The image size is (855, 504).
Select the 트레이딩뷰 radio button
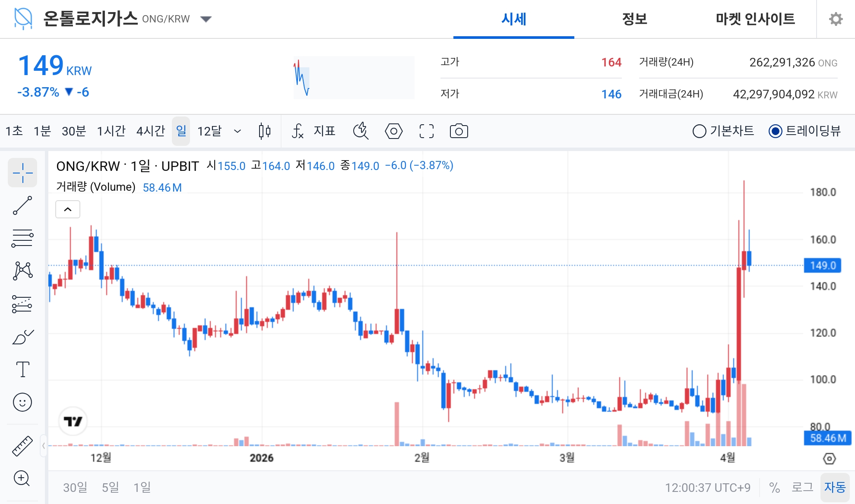pos(775,131)
